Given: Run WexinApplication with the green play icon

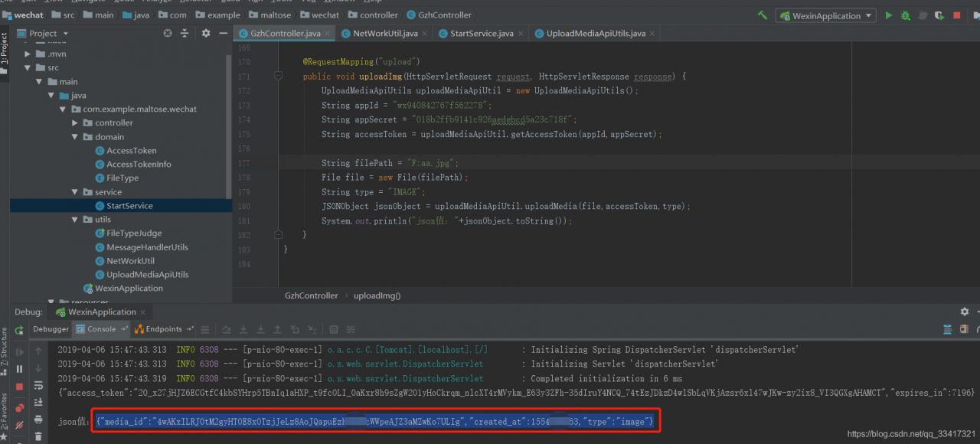Looking at the screenshot, I should 888,15.
